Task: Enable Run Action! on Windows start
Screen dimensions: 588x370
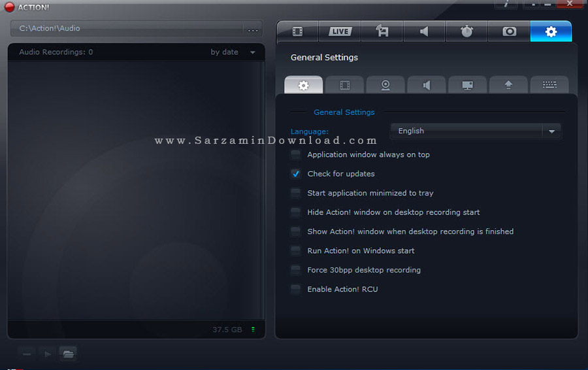Action: [295, 250]
